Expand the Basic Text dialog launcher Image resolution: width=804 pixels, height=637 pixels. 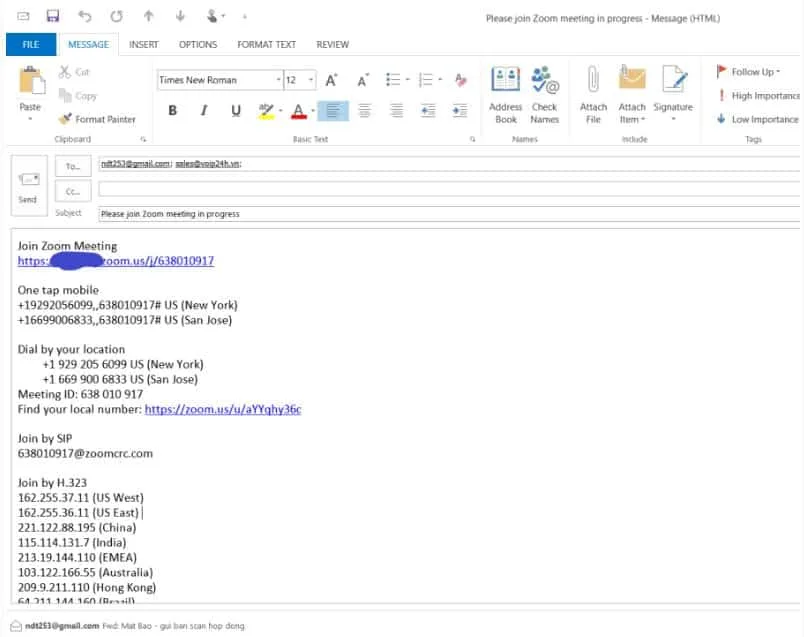(x=472, y=139)
